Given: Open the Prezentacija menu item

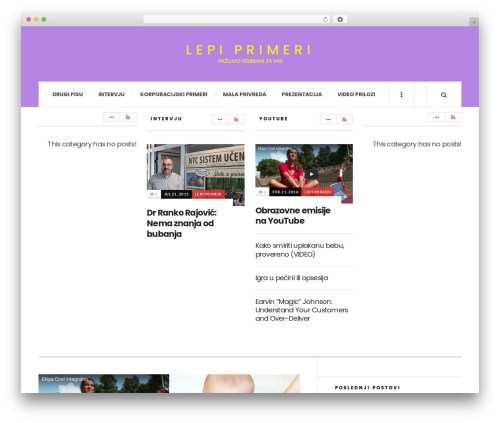Looking at the screenshot, I should click(x=302, y=94).
